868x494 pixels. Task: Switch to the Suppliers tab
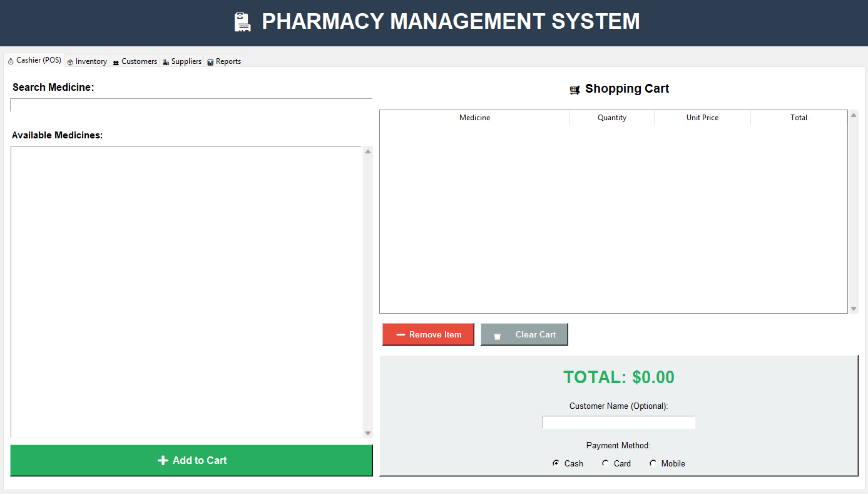point(182,61)
